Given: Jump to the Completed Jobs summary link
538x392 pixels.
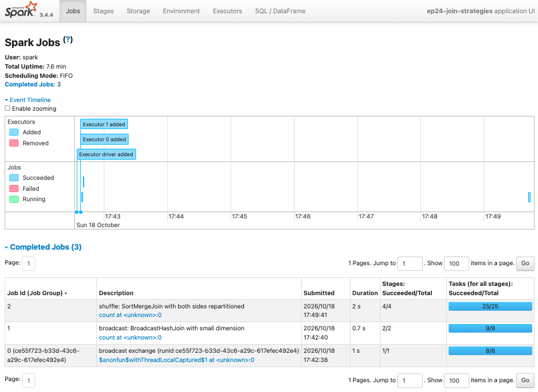Looking at the screenshot, I should (x=30, y=84).
